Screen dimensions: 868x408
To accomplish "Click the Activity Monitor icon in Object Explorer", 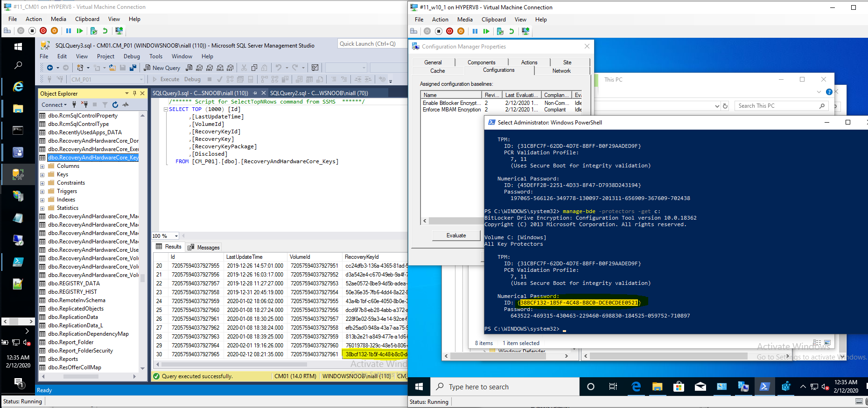I will pos(126,104).
